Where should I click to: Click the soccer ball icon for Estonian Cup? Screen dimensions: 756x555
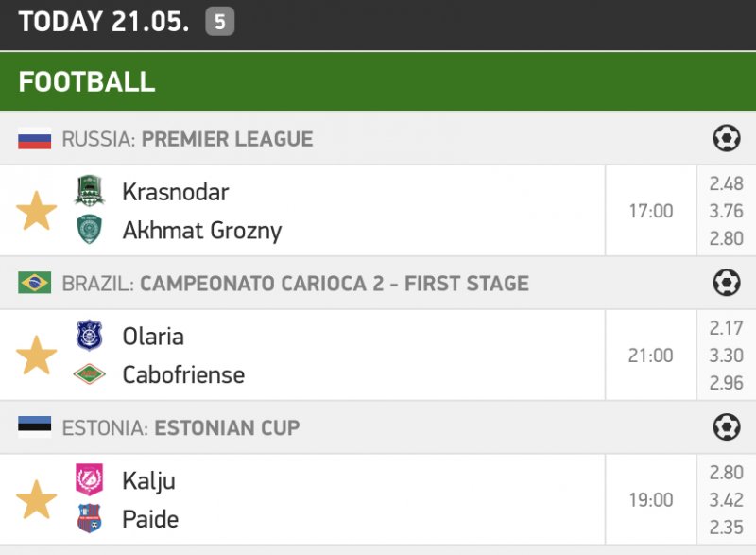tap(726, 427)
